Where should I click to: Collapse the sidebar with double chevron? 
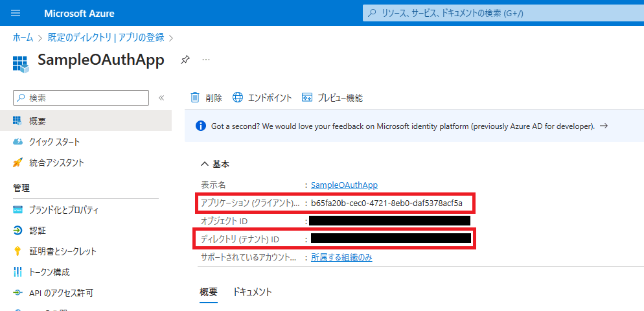pyautogui.click(x=161, y=98)
